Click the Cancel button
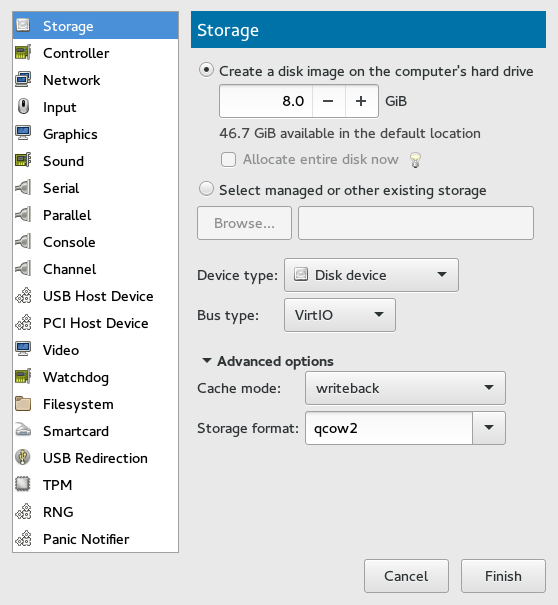 [x=406, y=576]
